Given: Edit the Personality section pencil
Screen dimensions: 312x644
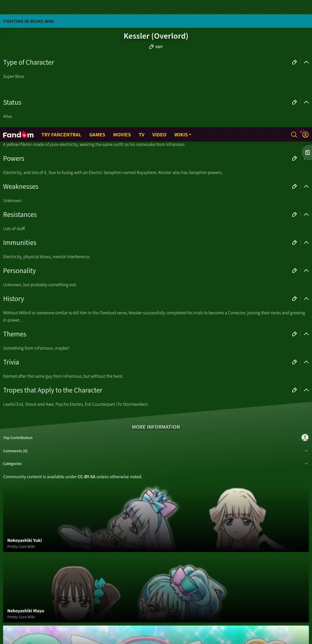Looking at the screenshot, I should tap(294, 271).
